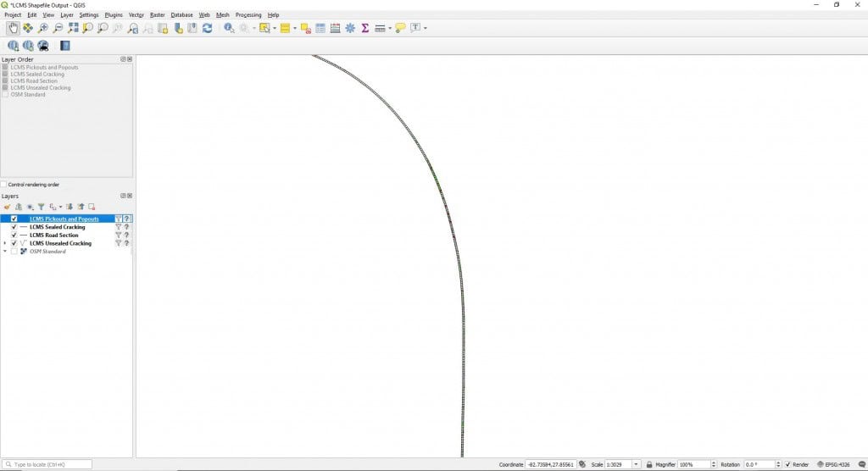Open the Processing Toolbox gear icon
This screenshot has width=868, height=471.
tap(350, 28)
